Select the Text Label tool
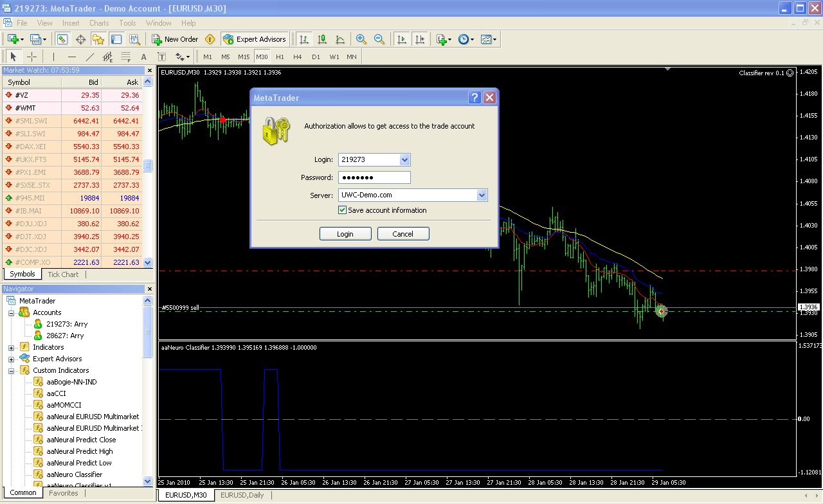This screenshot has height=504, width=823. tap(162, 57)
